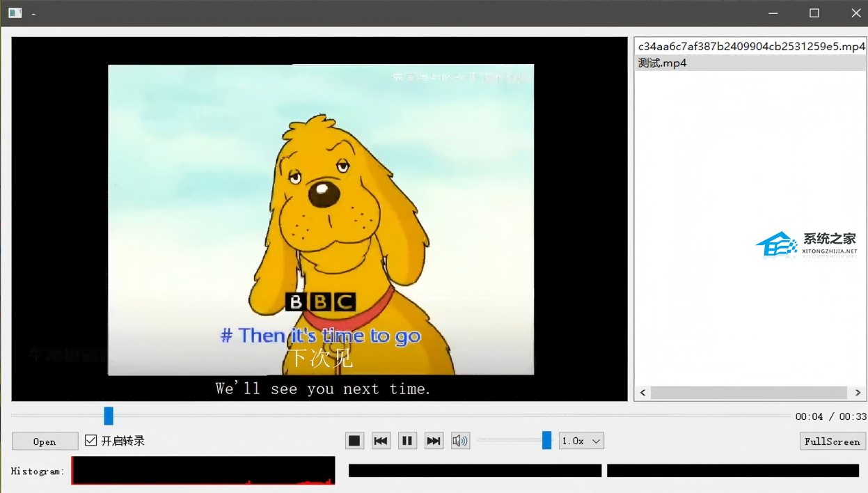Click the seek bar handle

tap(109, 416)
